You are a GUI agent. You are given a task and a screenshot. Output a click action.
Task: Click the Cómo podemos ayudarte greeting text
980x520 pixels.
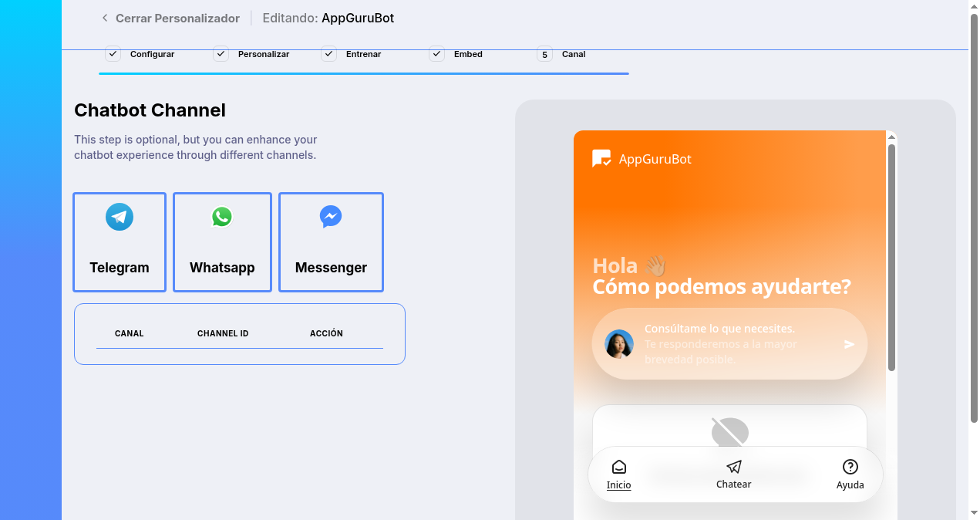click(x=722, y=287)
